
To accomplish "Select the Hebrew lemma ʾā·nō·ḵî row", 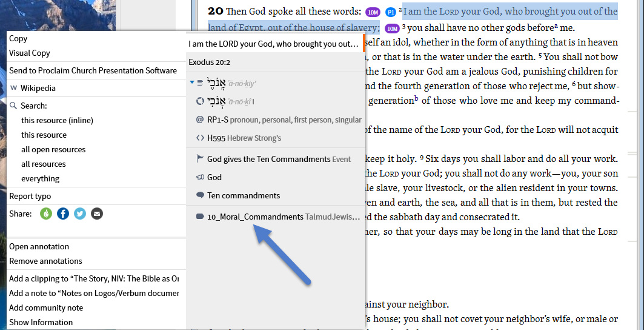I will (276, 101).
